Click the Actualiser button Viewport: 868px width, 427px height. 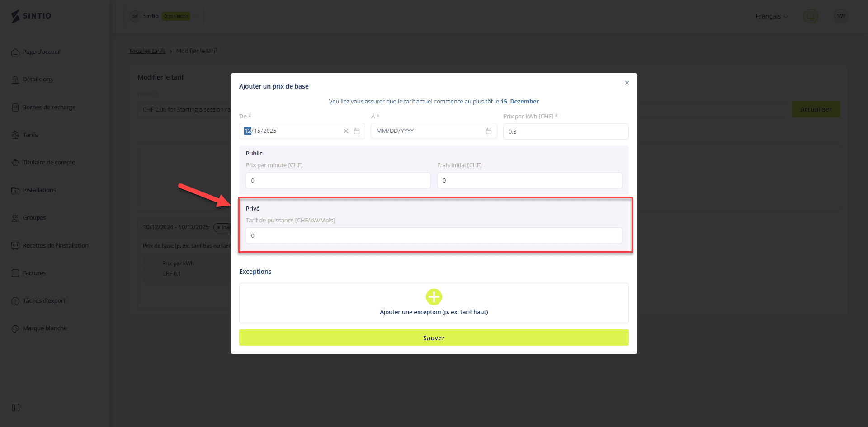(x=816, y=109)
